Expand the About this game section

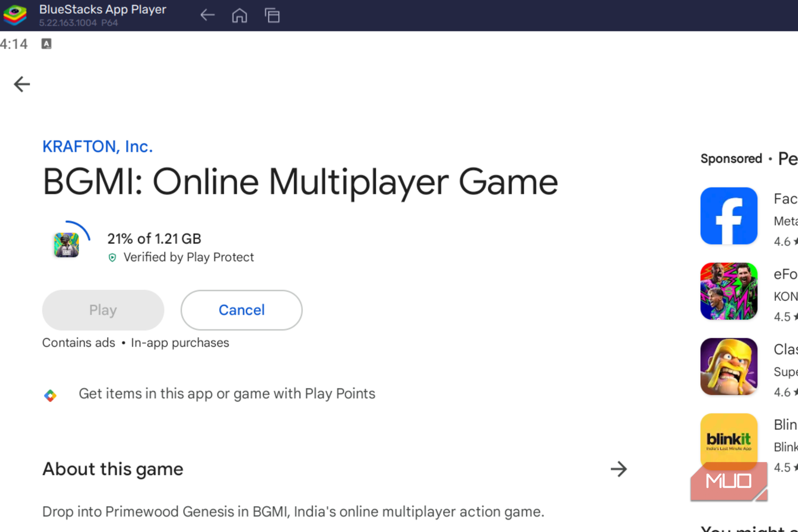(619, 469)
